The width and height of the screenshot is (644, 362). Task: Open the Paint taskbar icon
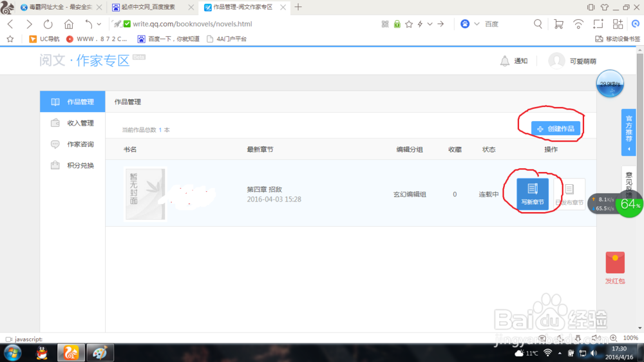point(100,353)
